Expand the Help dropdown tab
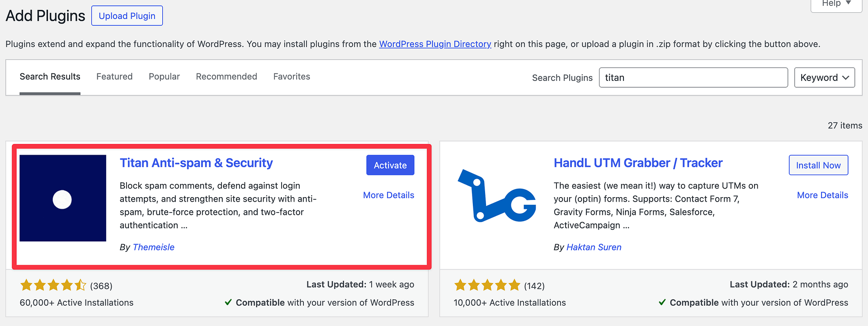868x326 pixels. point(836,4)
